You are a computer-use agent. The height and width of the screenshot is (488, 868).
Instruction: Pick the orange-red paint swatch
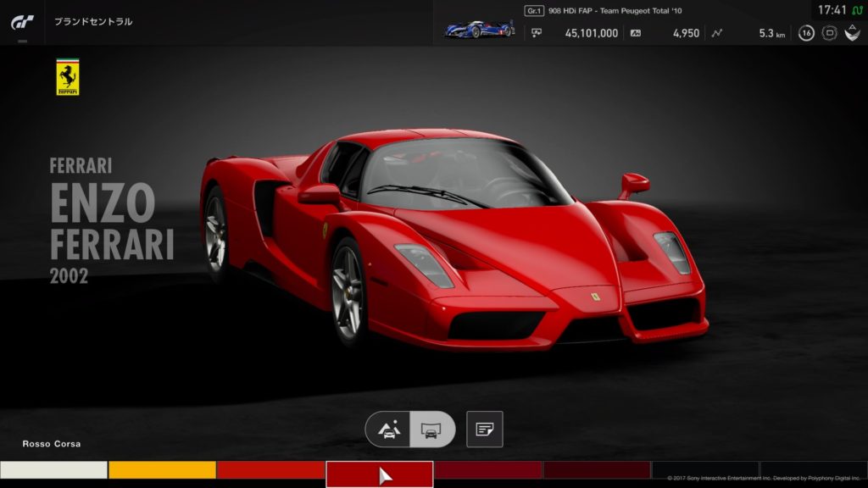(270, 470)
